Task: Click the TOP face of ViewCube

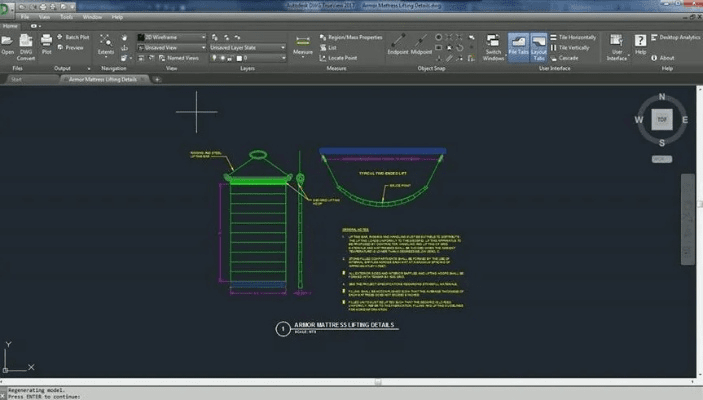Action: pos(660,119)
